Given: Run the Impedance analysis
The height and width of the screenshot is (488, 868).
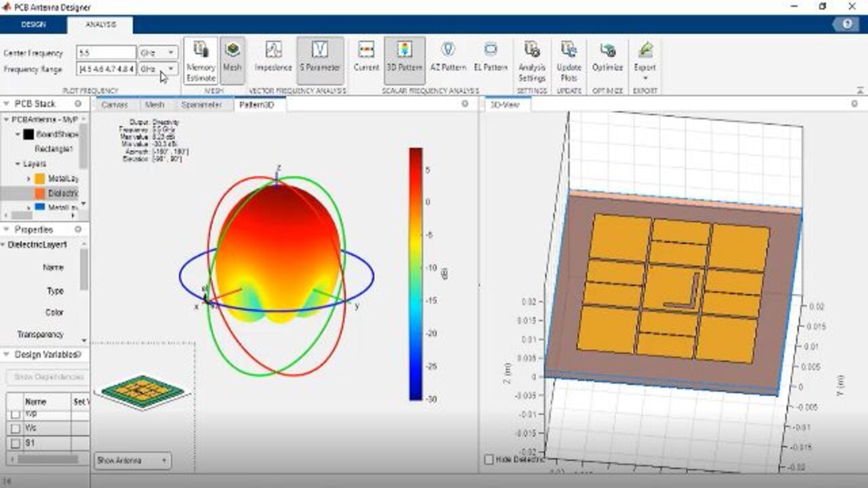Looking at the screenshot, I should (273, 60).
